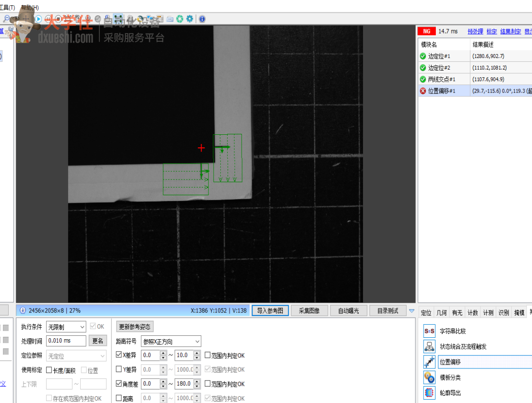This screenshot has width=532, height=403.
Task: Toggle 存在或范围内判定OK checkbox
Action: coord(49,398)
